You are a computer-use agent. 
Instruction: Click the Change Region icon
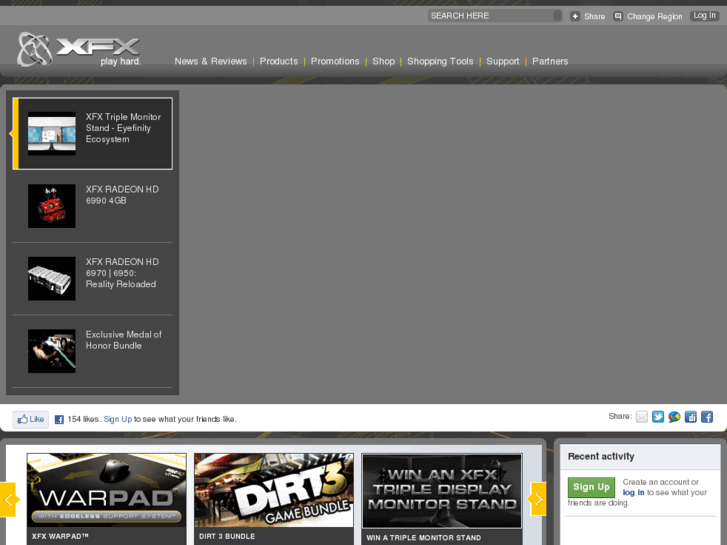(x=618, y=16)
